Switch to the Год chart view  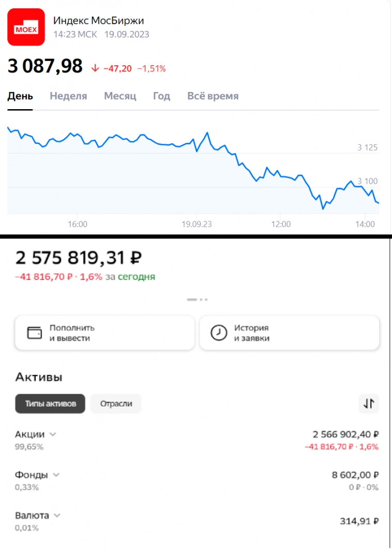[x=161, y=96]
